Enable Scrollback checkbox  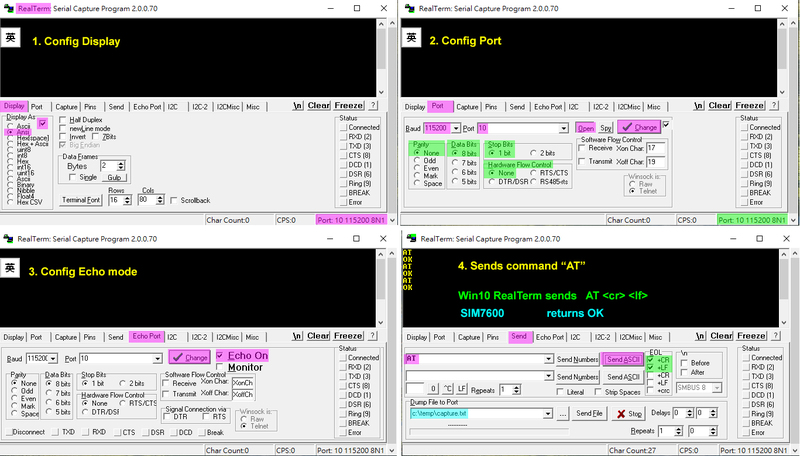click(174, 200)
